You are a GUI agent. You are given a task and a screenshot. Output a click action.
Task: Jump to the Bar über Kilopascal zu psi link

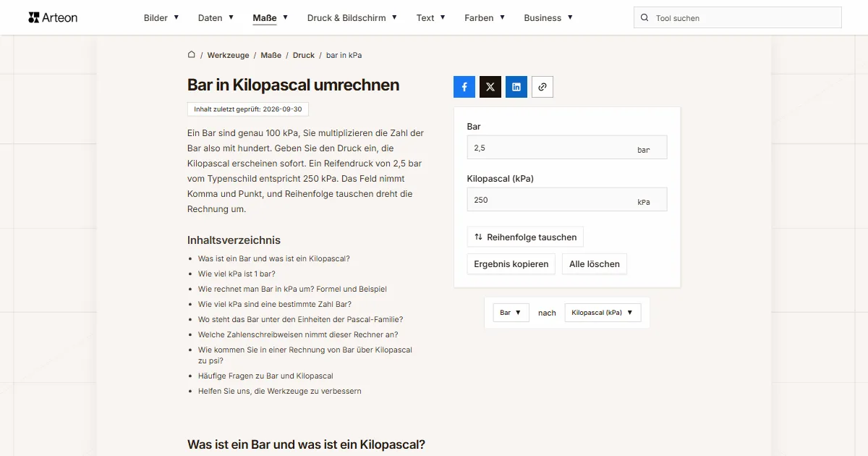[305, 355]
